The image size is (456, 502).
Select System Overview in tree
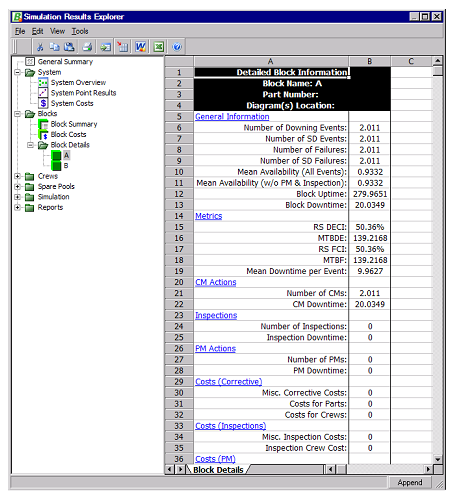point(78,82)
